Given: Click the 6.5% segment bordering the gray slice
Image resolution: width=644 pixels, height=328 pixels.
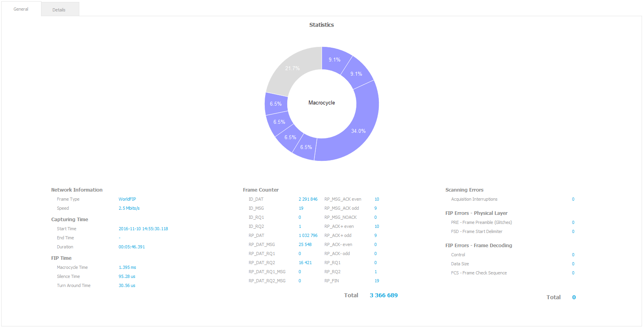Looking at the screenshot, I should (275, 104).
